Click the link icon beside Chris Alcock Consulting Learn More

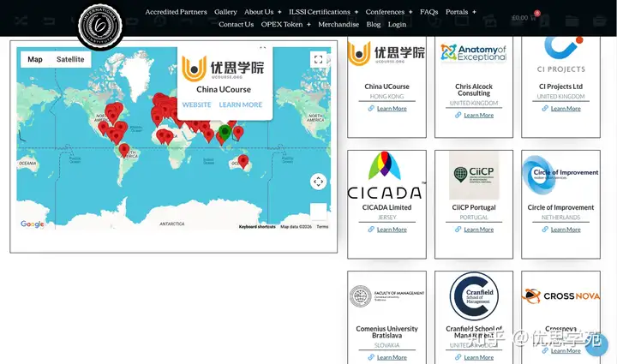pyautogui.click(x=458, y=115)
